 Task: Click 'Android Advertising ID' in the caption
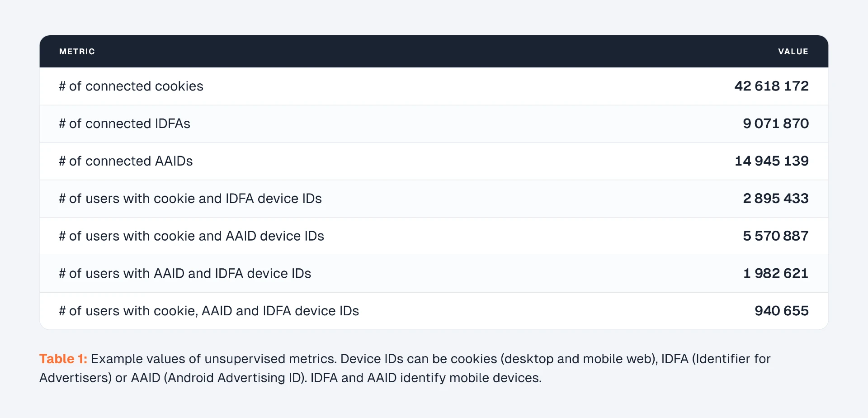click(x=234, y=378)
